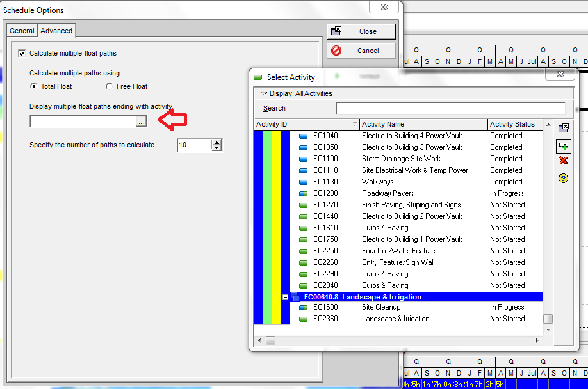Click the Close button in Schedule Options
Viewport: 588px width, 389px height.
point(361,31)
